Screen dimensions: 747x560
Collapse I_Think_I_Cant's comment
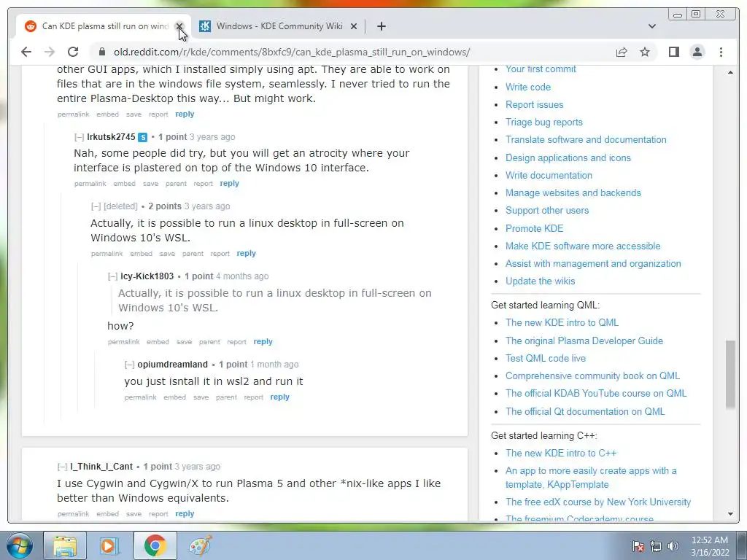(x=62, y=467)
